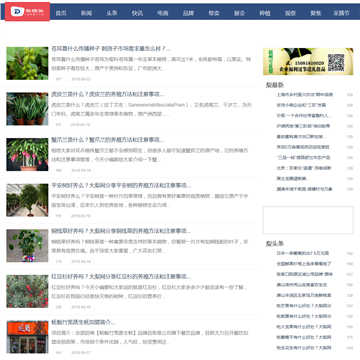
Task: Go to the 采摘节 section
Action: point(341,13)
